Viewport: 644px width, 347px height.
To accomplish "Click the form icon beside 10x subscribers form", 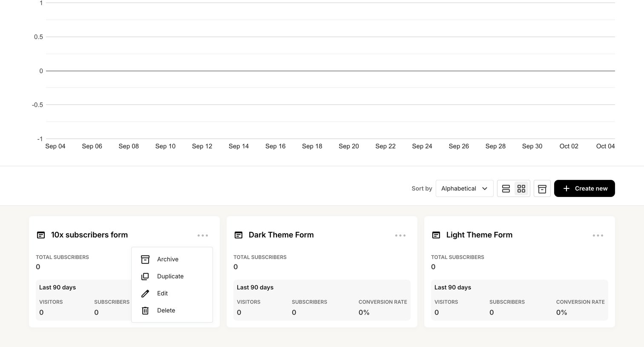I will tap(41, 235).
